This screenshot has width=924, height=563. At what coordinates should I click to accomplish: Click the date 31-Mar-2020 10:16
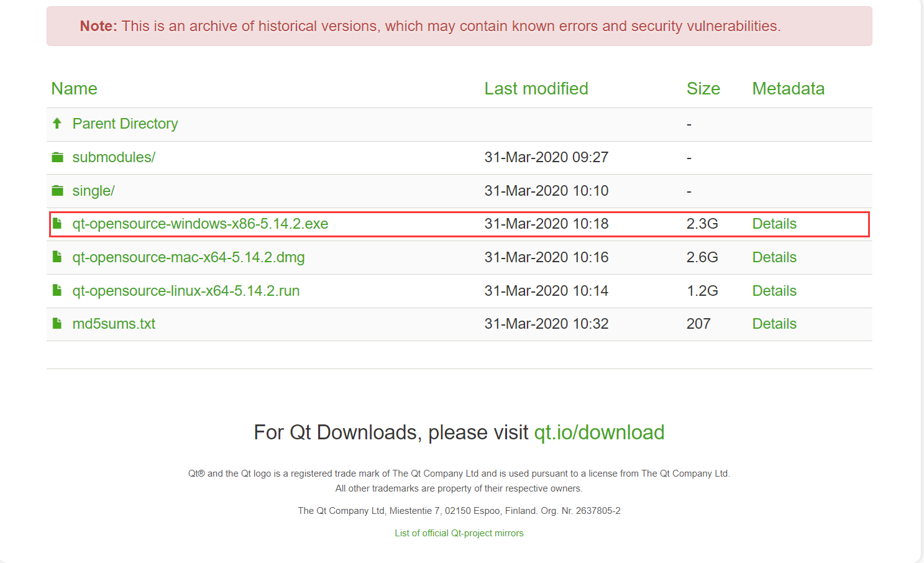coord(546,257)
